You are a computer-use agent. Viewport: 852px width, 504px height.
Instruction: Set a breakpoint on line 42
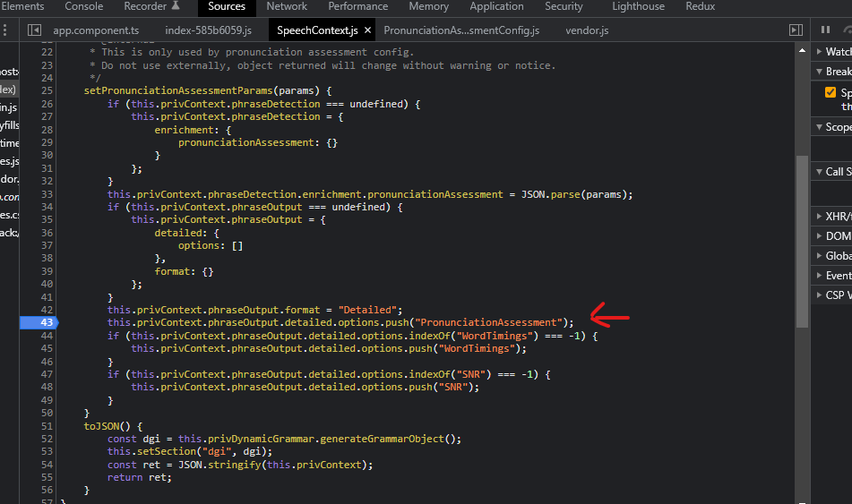47,310
